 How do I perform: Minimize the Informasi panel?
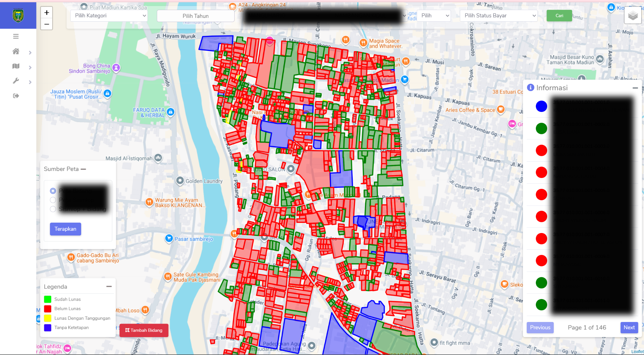coord(635,88)
